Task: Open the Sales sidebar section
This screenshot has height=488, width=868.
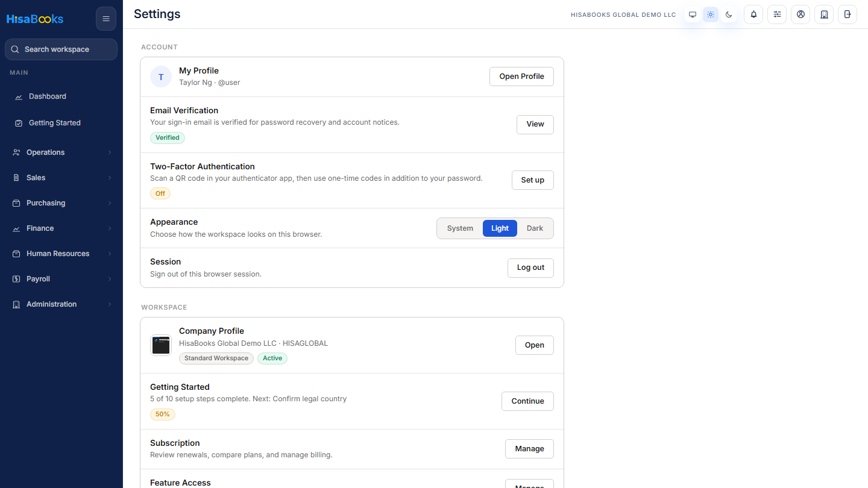Action: coord(61,178)
